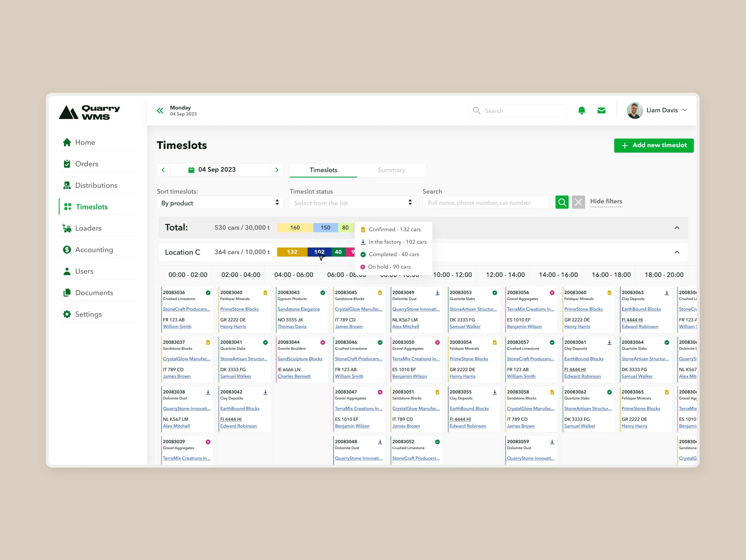Open Loaders in sidebar

click(x=98, y=228)
